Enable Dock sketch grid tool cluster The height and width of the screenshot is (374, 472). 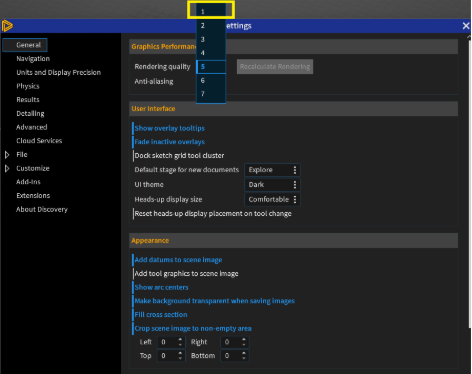(x=179, y=156)
